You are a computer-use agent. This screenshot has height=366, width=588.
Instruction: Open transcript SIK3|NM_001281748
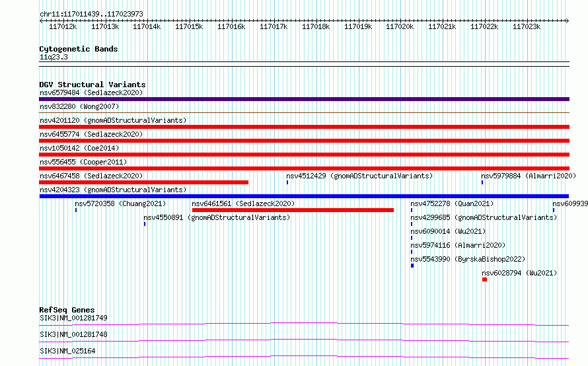click(73, 334)
